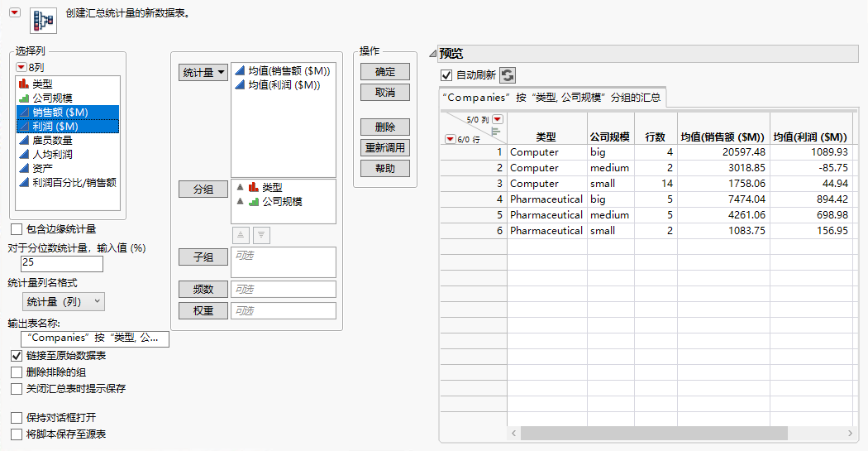Viewport: 868px width, 451px height.
Task: Select 公司规模 in the grouping list
Action: click(x=284, y=202)
